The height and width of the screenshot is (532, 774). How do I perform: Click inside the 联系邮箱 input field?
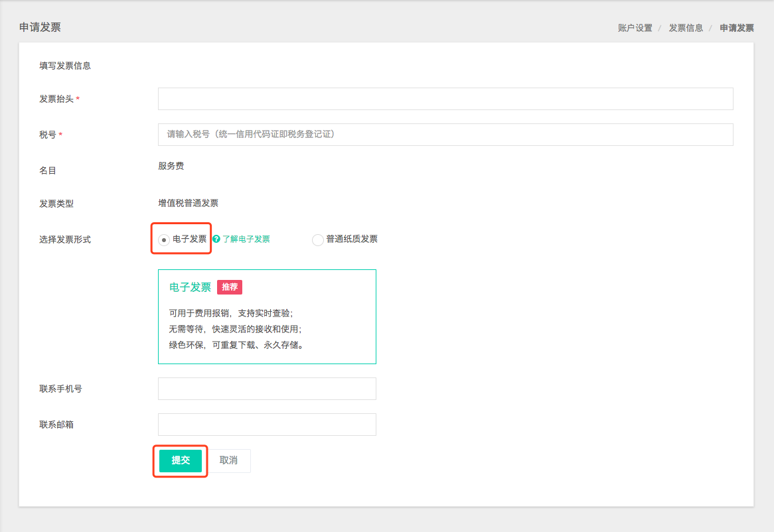coord(267,424)
